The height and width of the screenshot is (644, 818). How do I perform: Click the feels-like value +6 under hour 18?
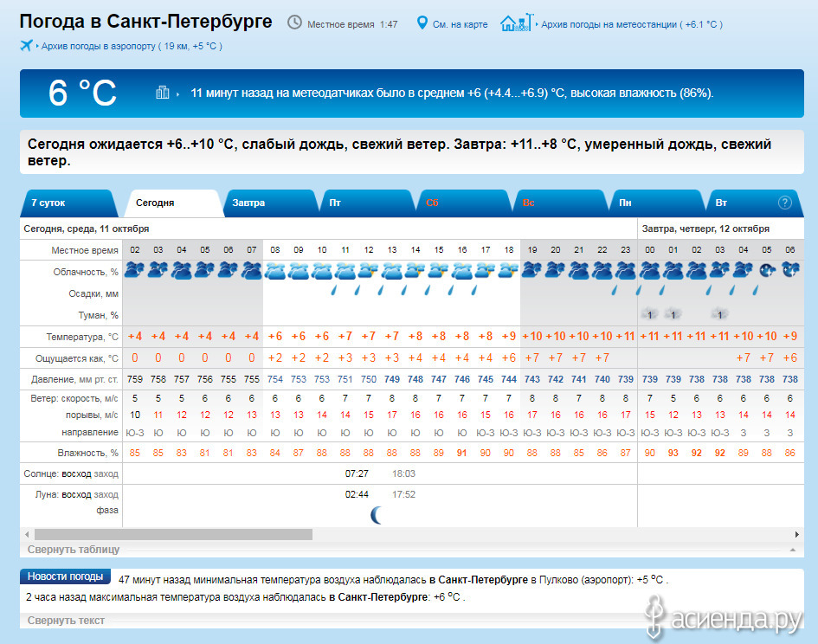click(x=509, y=358)
